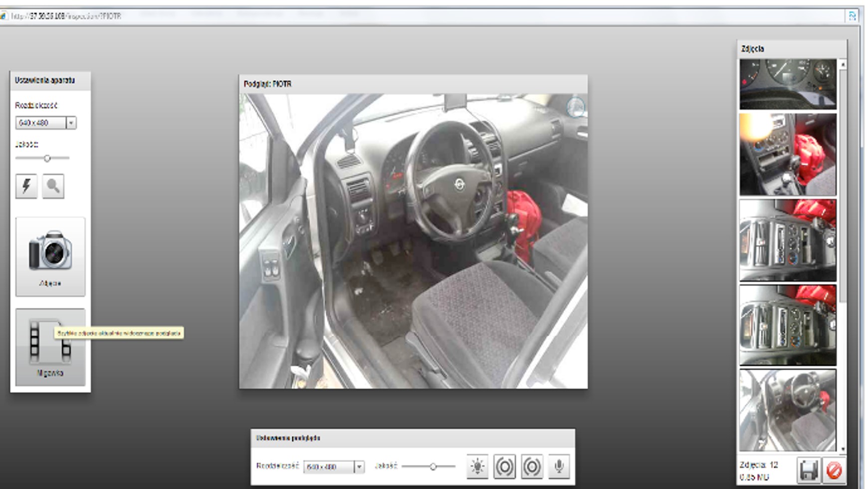Save photos using the floppy disk icon
Viewport: 868px width, 489px height.
[808, 470]
